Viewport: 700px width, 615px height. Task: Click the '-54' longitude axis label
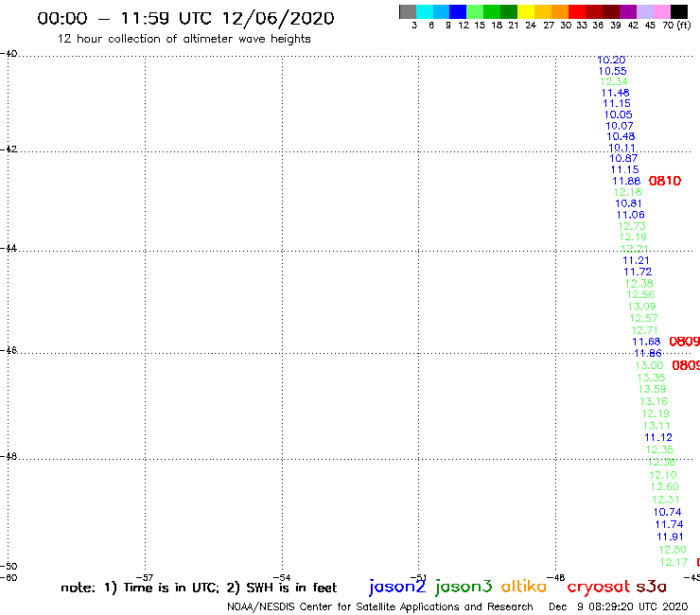282,577
